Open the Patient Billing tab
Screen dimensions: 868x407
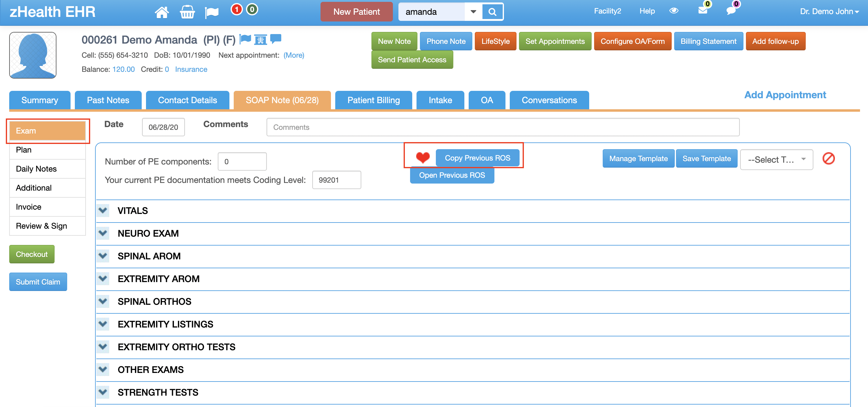pyautogui.click(x=373, y=100)
